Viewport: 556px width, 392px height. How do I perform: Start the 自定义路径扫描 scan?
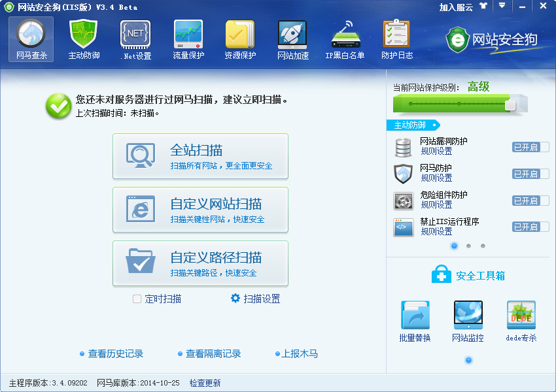point(200,263)
